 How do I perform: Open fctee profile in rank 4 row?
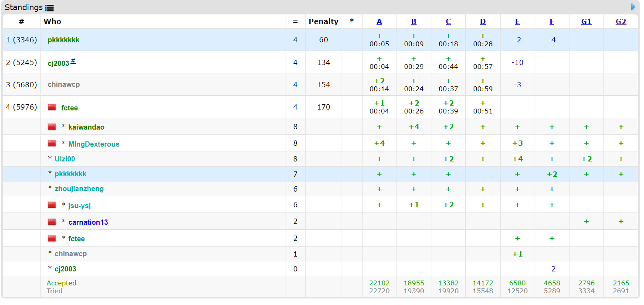click(70, 108)
